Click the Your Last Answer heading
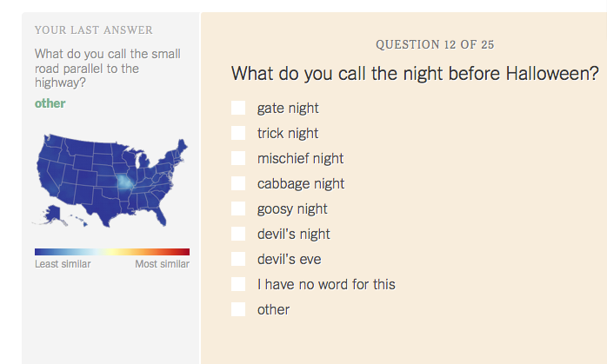Screen dimensions: 607x364 [94, 30]
